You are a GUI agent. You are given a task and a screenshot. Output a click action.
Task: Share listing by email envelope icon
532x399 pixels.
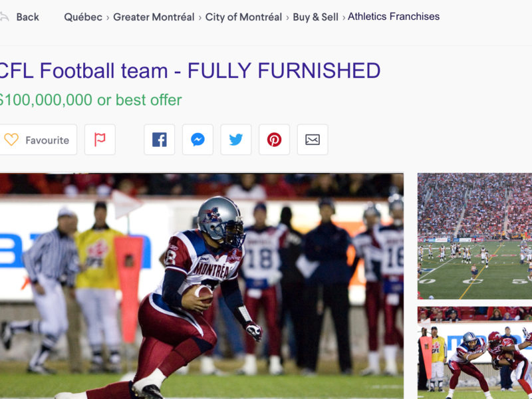(313, 140)
